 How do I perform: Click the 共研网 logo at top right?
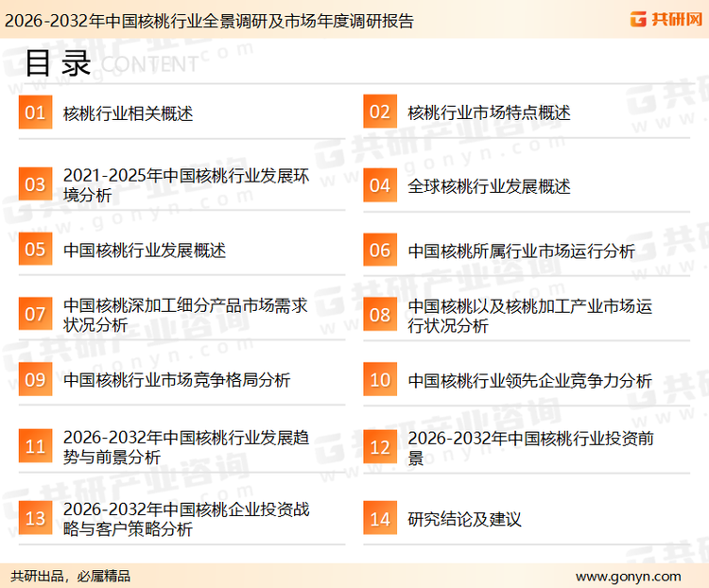point(666,19)
